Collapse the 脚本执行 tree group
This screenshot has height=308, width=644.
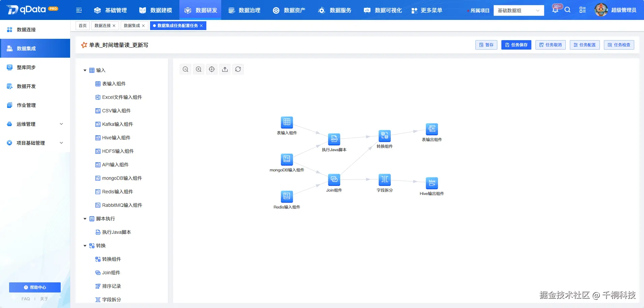pyautogui.click(x=85, y=219)
